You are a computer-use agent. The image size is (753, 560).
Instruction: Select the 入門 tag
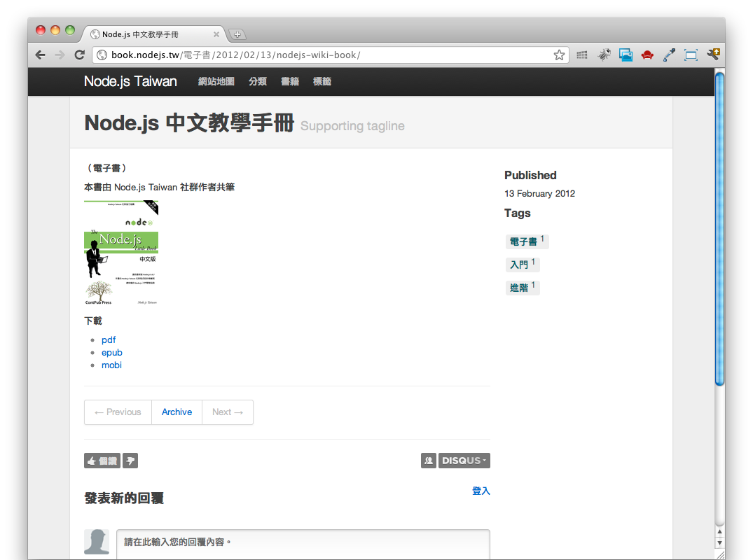pos(523,265)
